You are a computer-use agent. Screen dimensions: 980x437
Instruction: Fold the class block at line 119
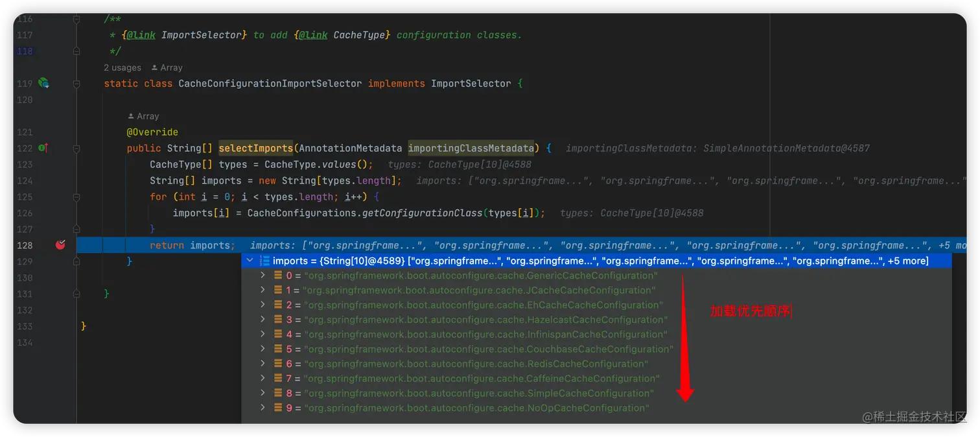tap(76, 84)
